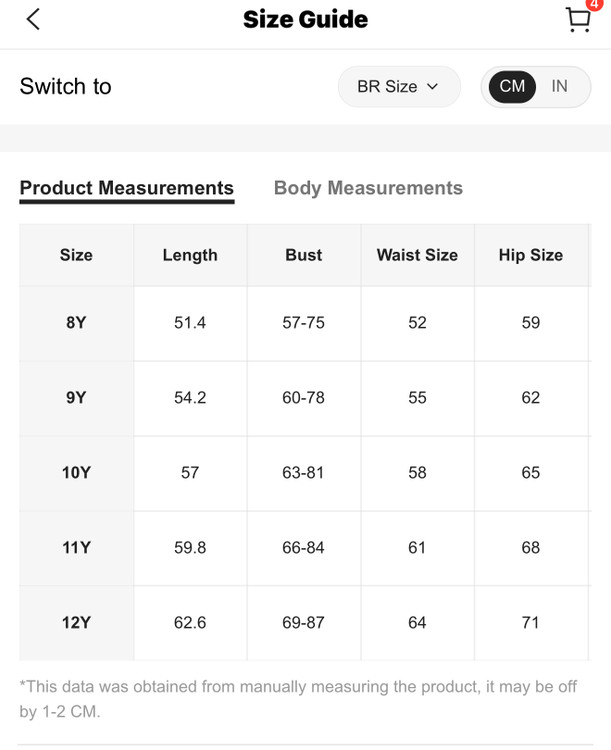Open the shopping cart icon
Image resolution: width=611 pixels, height=750 pixels.
pos(577,20)
